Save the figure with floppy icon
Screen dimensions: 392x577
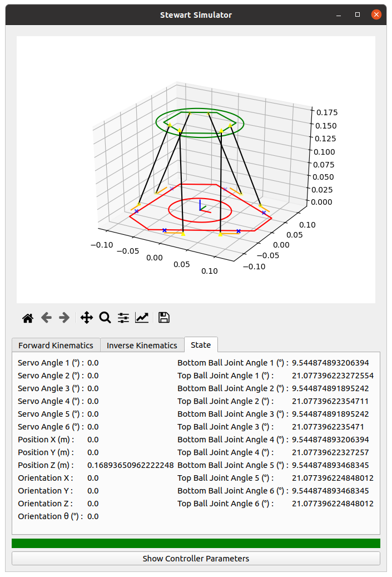point(163,318)
